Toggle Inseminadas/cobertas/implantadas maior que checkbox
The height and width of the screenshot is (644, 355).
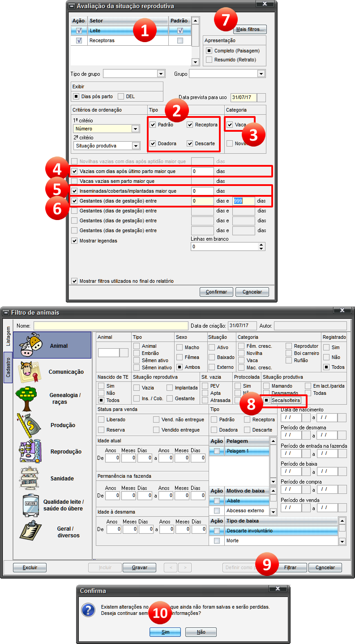tap(75, 191)
